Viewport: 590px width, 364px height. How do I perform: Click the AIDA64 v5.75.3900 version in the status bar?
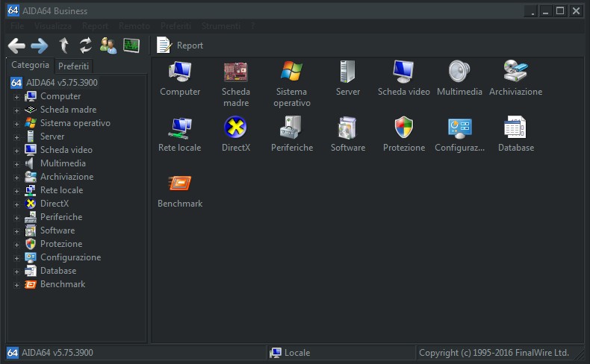58,353
